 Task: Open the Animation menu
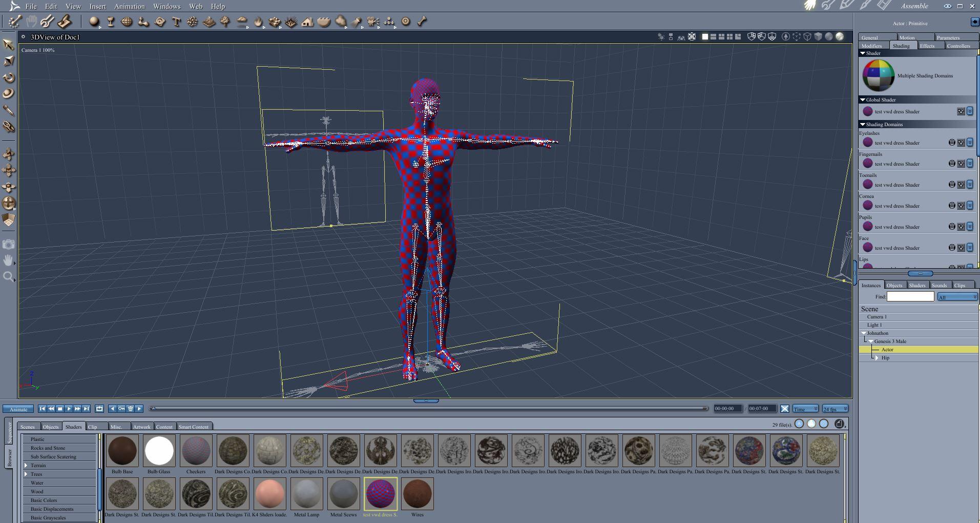(130, 7)
